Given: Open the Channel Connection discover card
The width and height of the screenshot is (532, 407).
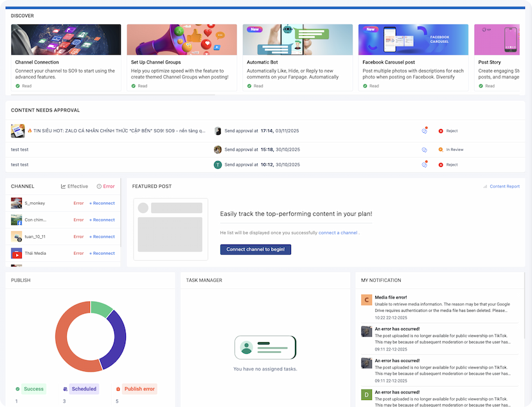Looking at the screenshot, I should [x=66, y=57].
